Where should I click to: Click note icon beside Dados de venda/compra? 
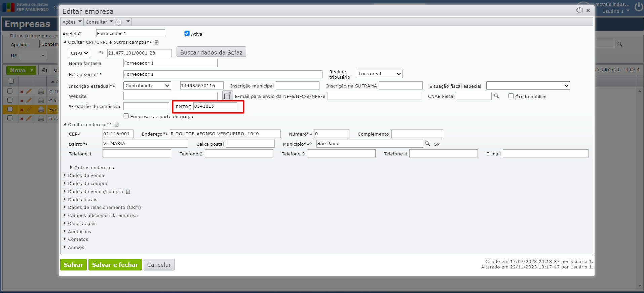128,192
